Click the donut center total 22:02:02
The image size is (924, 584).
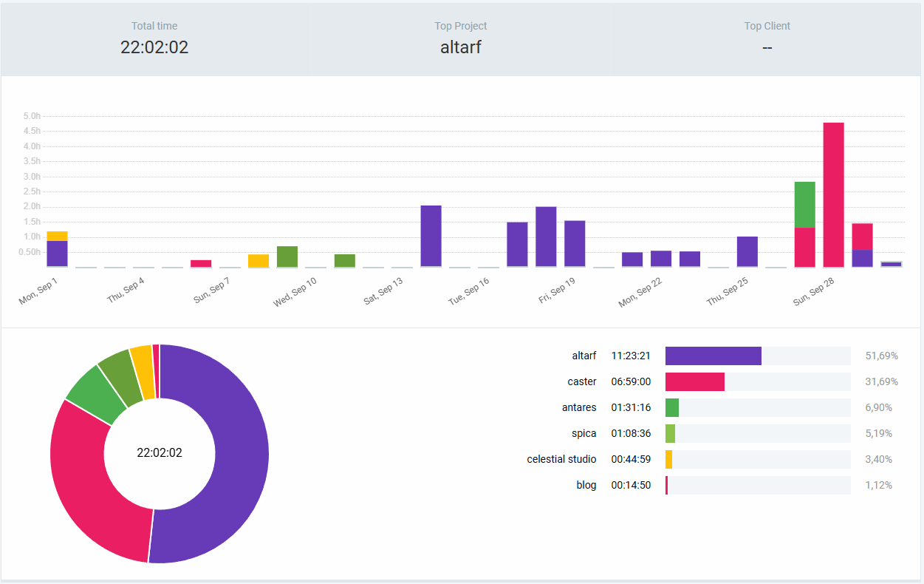point(160,453)
